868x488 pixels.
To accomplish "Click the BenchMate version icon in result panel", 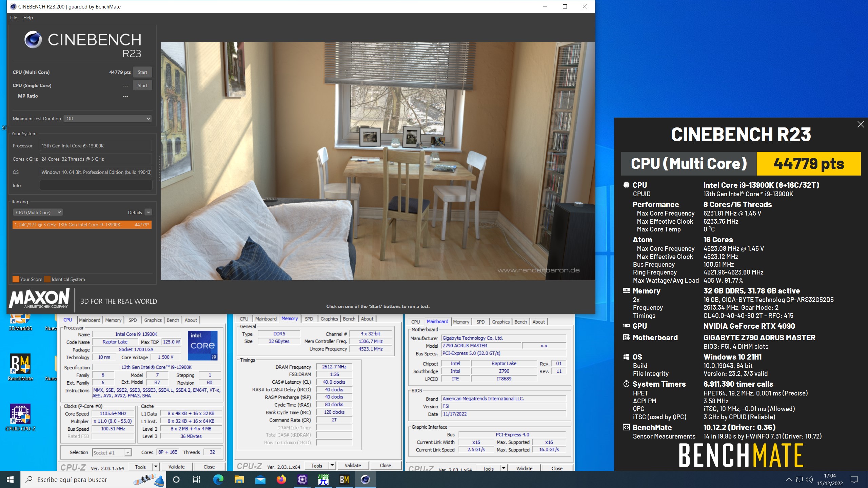I will [626, 427].
